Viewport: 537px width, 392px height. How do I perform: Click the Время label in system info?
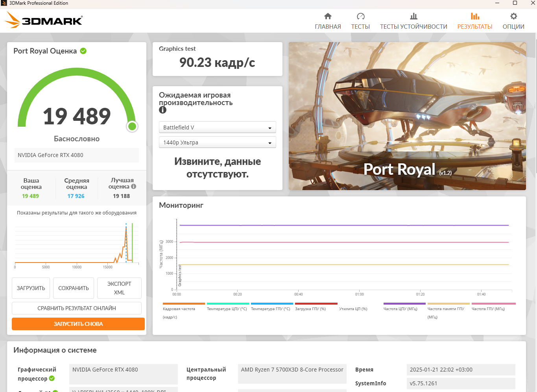point(364,370)
